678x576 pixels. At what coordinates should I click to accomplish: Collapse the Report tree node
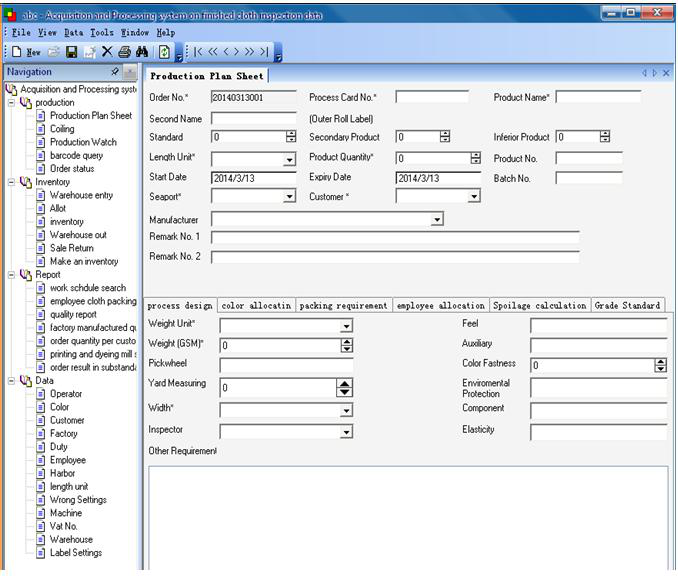point(12,275)
